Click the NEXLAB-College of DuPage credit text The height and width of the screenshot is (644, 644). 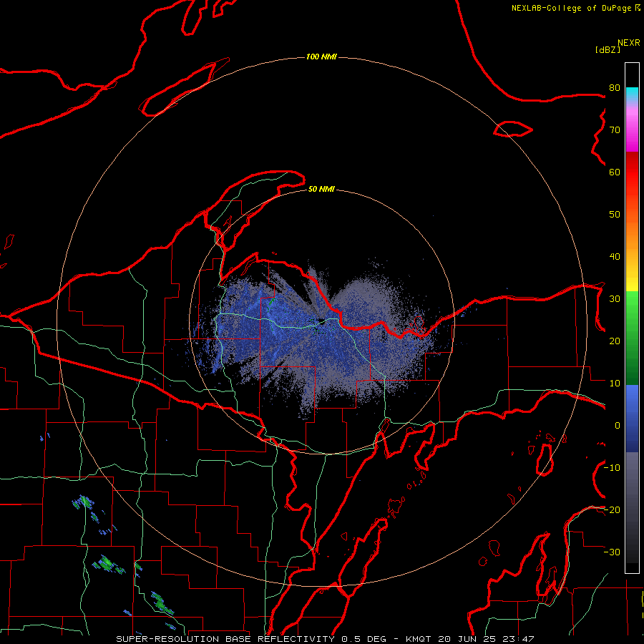[575, 8]
